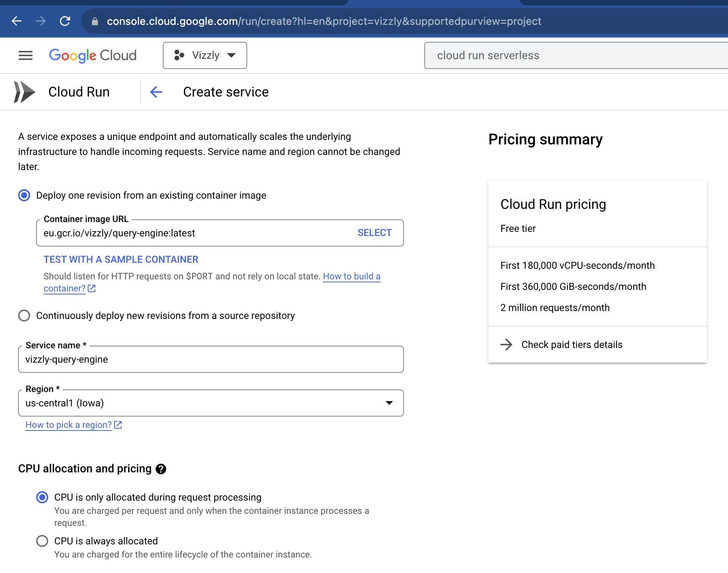Click the Cloud Run product icon
Screen dimensions: 728x573
[24, 92]
